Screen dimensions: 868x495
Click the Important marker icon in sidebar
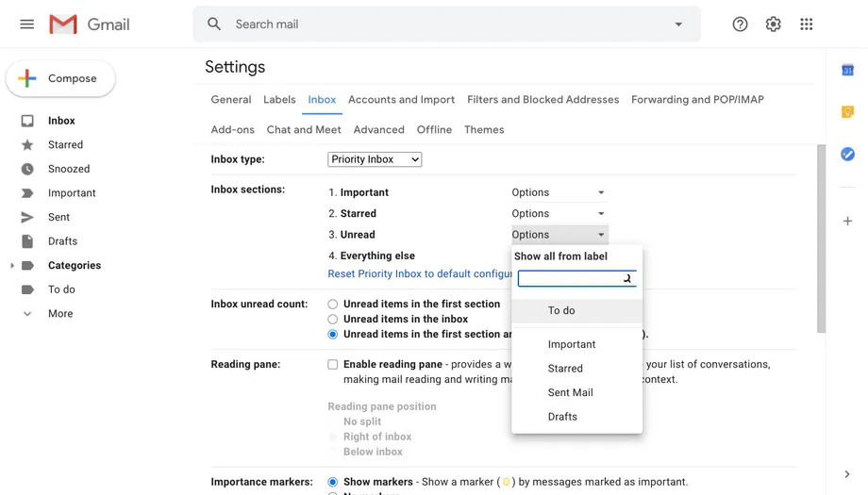27,193
